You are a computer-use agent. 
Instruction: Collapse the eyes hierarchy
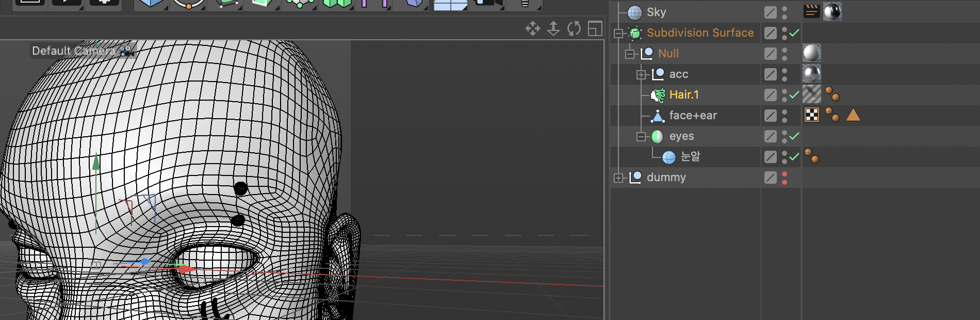(x=641, y=137)
